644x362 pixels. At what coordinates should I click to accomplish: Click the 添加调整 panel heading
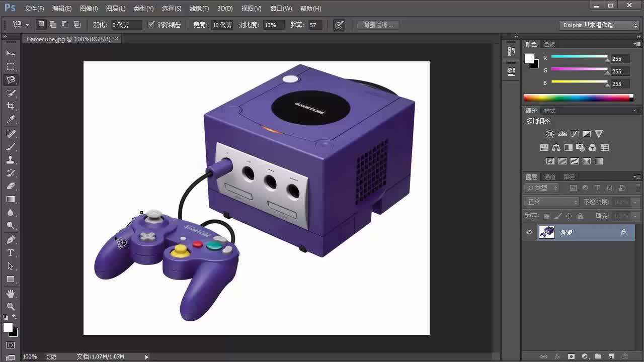click(x=539, y=121)
